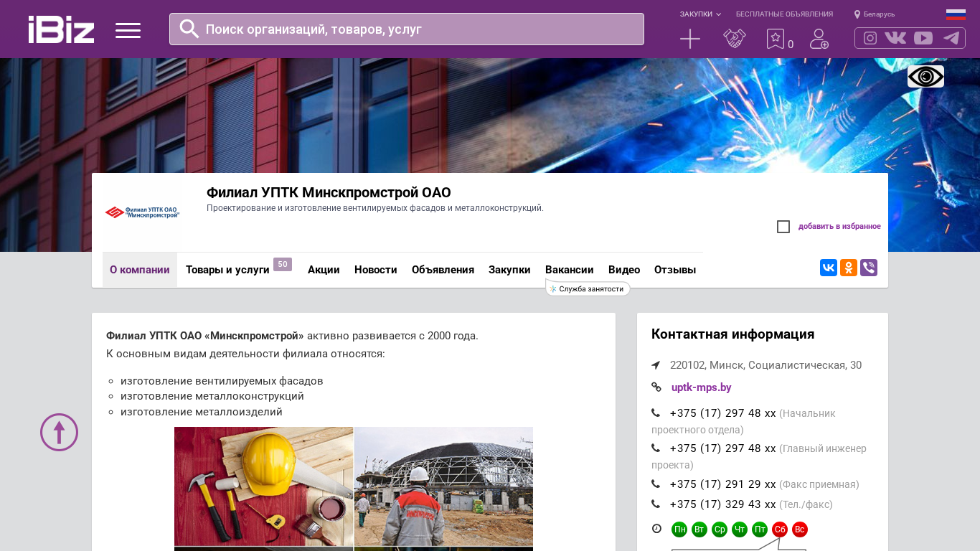Open the Акции tab
Image resolution: width=980 pixels, height=551 pixels.
click(324, 270)
